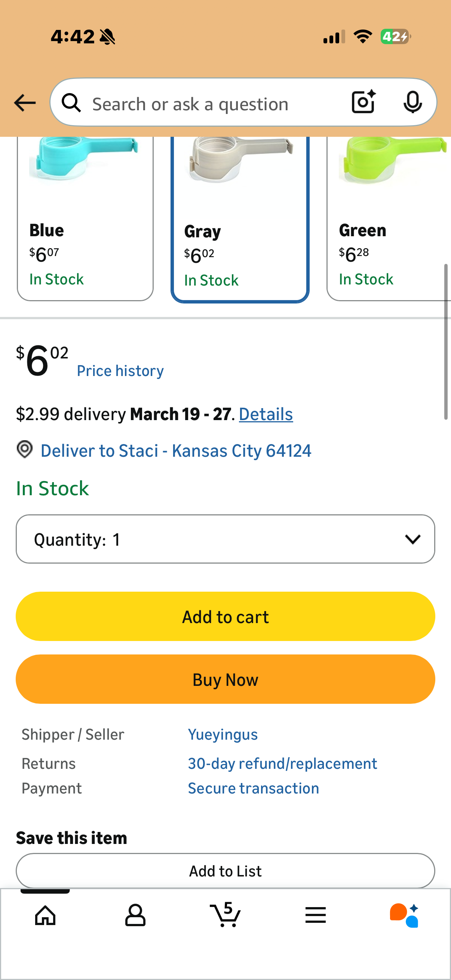Image resolution: width=451 pixels, height=980 pixels.
Task: Open the Price history link
Action: point(120,370)
